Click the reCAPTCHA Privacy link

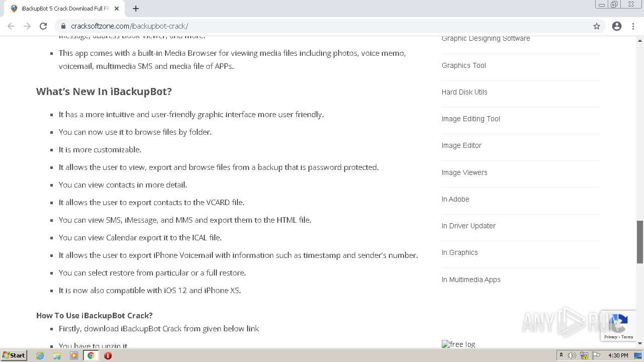[610, 337]
